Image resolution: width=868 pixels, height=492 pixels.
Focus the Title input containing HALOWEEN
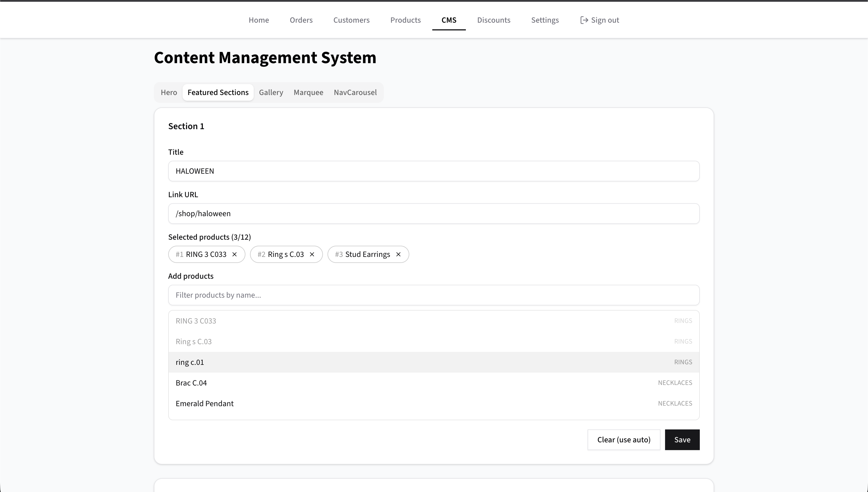433,171
